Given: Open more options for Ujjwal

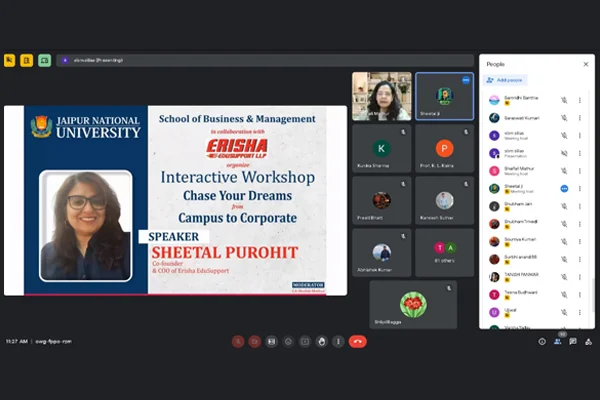Looking at the screenshot, I should click(x=580, y=312).
